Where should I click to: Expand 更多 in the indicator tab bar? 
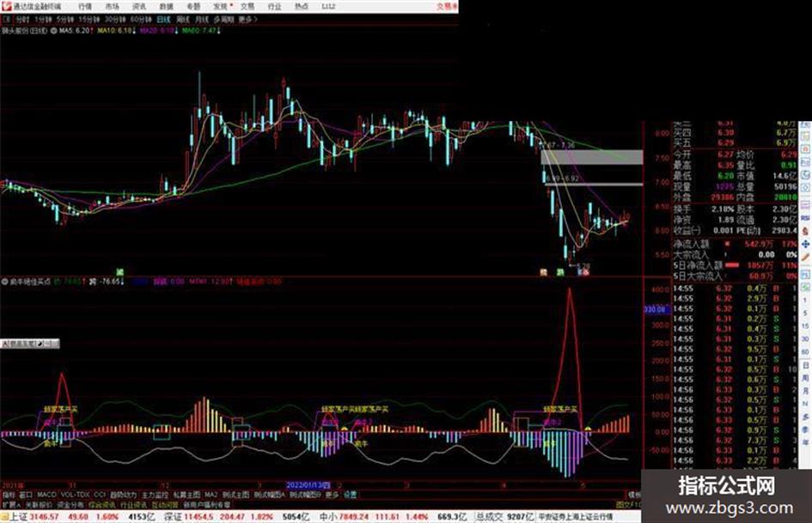332,495
